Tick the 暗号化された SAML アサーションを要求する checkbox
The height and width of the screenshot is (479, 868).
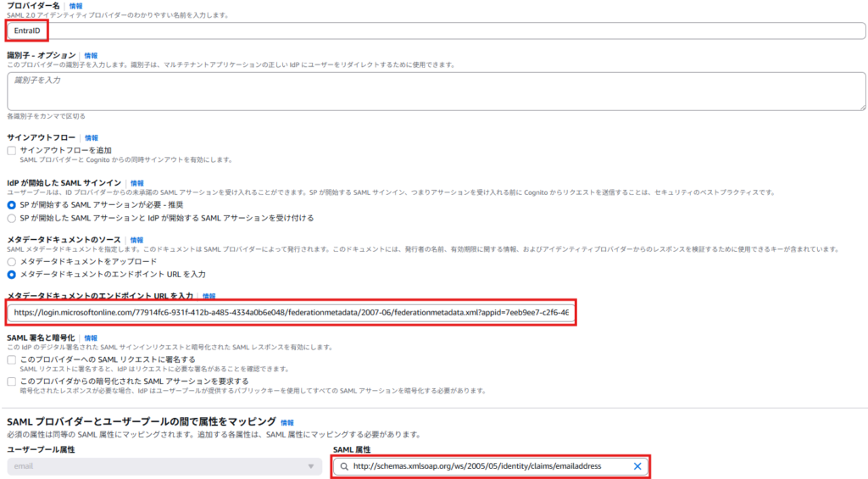coord(12,382)
